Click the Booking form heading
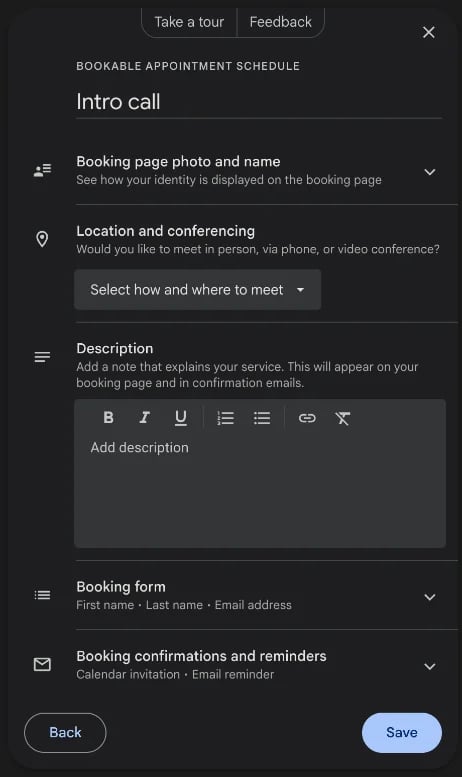462x777 pixels. tap(121, 587)
